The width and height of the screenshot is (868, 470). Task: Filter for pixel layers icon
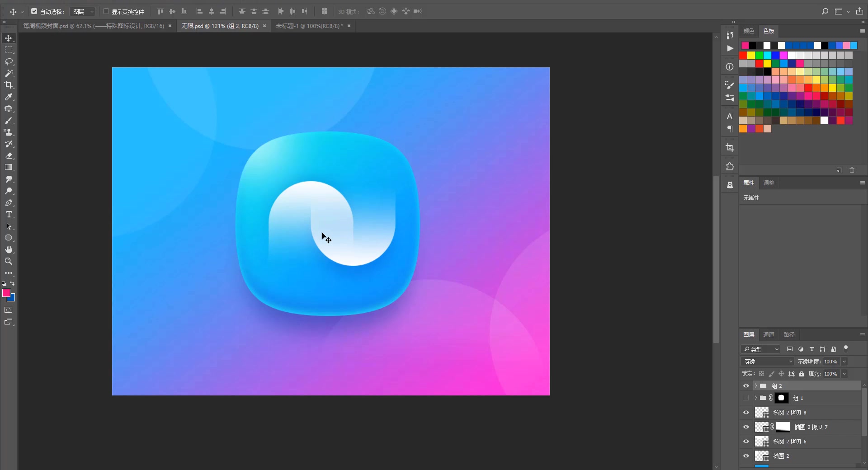coord(790,349)
